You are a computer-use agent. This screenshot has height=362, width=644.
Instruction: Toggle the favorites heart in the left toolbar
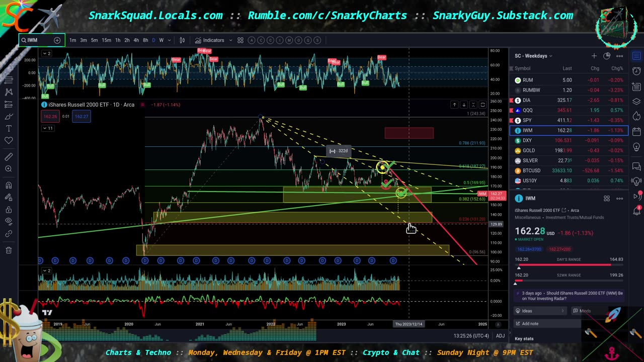pyautogui.click(x=9, y=141)
